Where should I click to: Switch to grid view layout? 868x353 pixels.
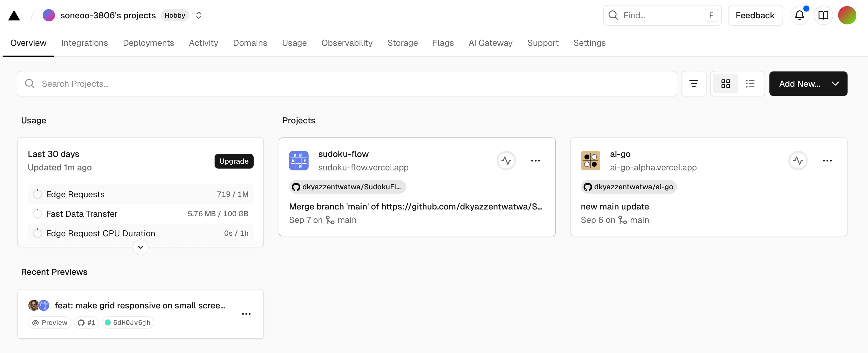point(725,84)
